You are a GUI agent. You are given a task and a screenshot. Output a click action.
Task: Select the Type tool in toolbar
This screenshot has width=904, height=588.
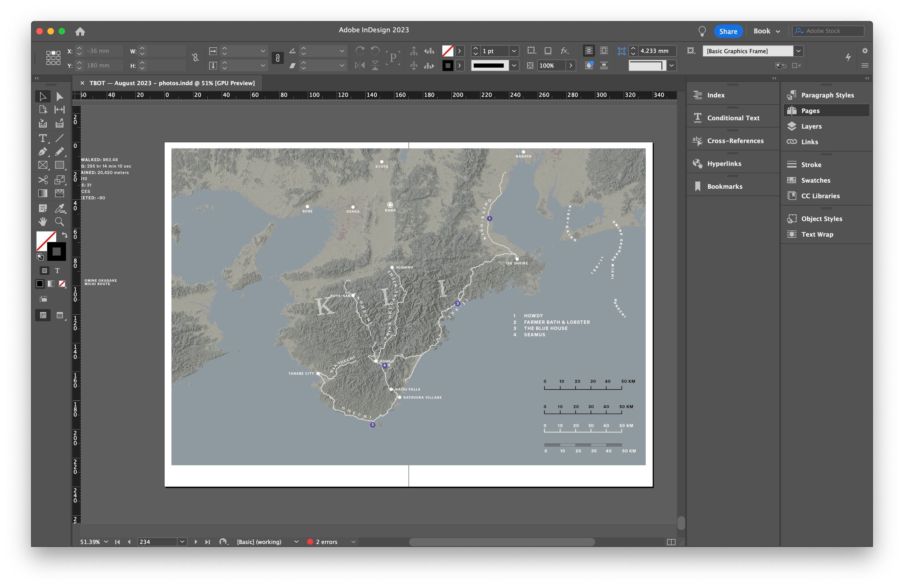tap(43, 137)
